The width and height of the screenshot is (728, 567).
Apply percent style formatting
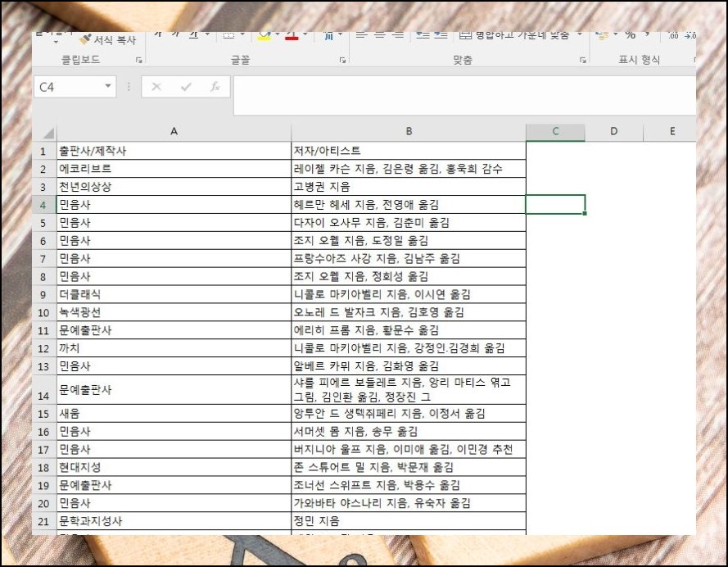[x=630, y=35]
